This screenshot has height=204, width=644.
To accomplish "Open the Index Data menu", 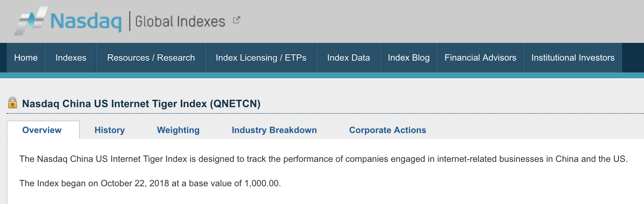I will coord(348,58).
